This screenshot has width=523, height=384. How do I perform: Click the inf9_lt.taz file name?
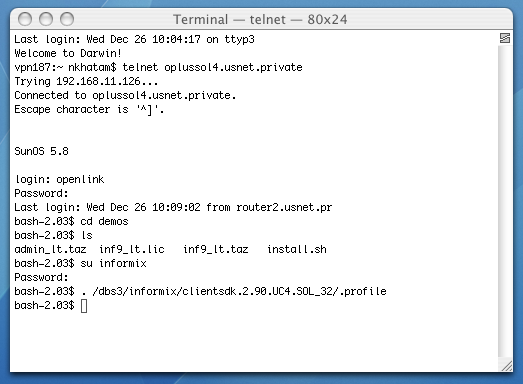(x=216, y=250)
